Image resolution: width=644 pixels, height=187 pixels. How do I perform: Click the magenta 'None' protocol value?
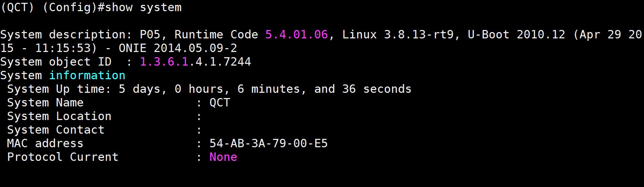click(223, 157)
